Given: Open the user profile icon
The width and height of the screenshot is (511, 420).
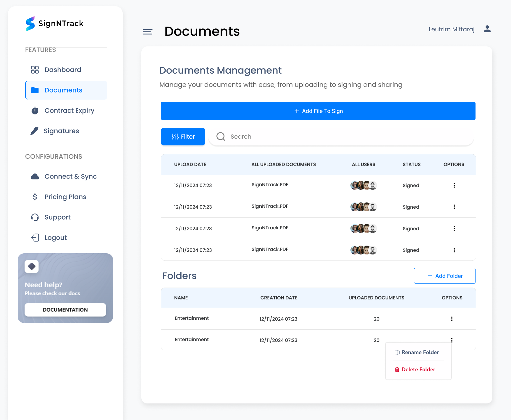Looking at the screenshot, I should 487,29.
